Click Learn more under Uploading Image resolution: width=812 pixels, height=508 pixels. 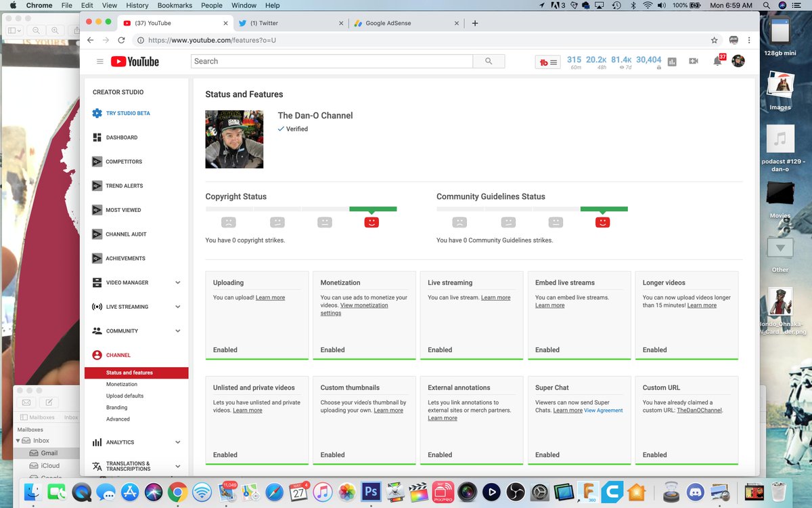(270, 298)
